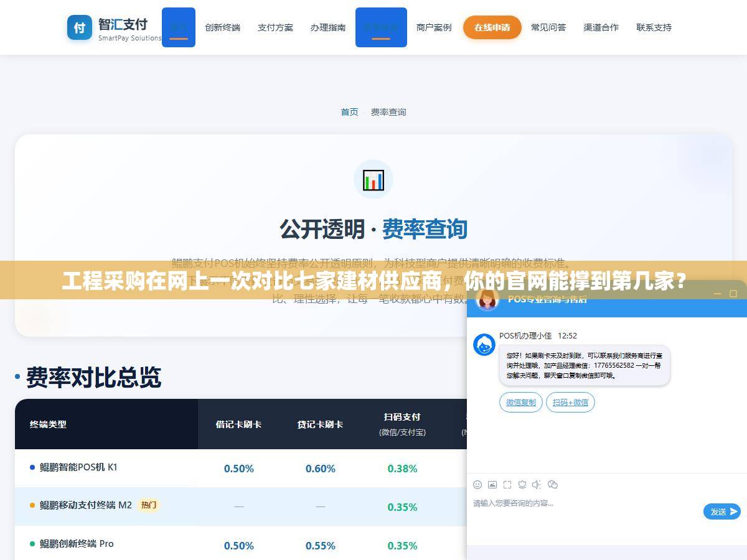Open the 支付方案 menu item
This screenshot has width=747, height=560.
[275, 27]
